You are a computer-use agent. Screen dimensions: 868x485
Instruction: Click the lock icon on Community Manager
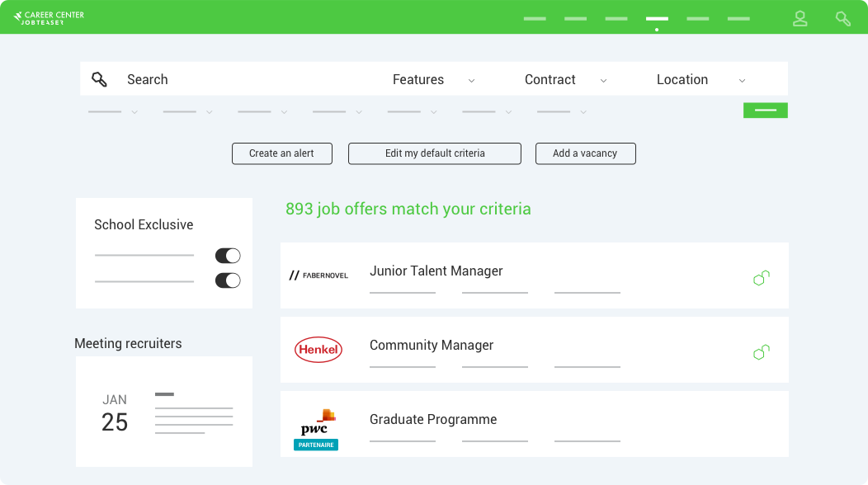[x=762, y=352]
